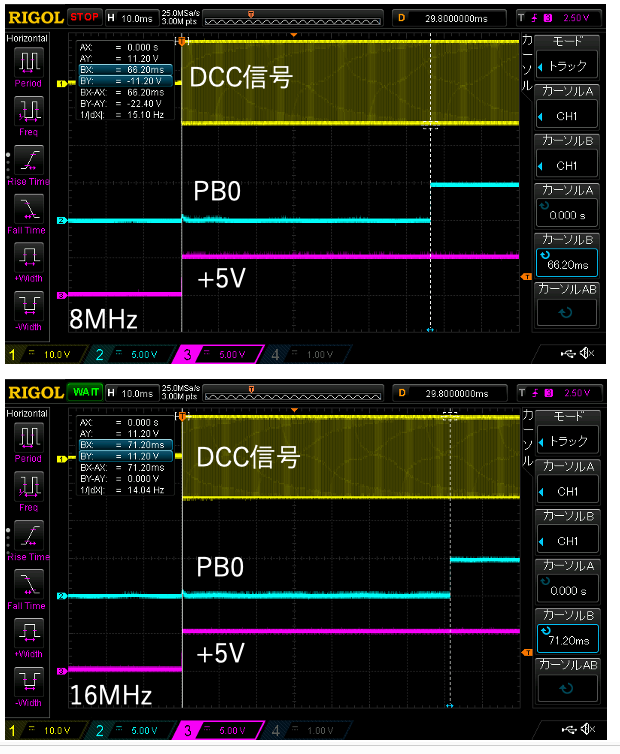This screenshot has width=620, height=754.
Task: Open モード トラック selector in the 16MHz capture
Action: pos(568,441)
